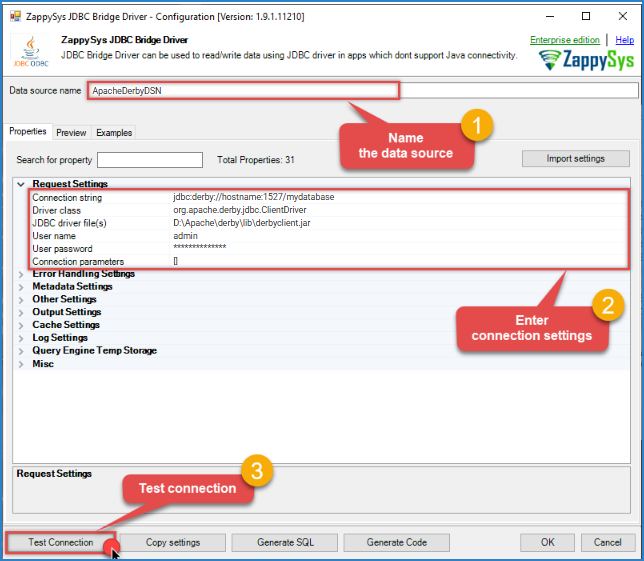Expand Query Engine Temp Storage group
The width and height of the screenshot is (644, 561).
pos(21,351)
